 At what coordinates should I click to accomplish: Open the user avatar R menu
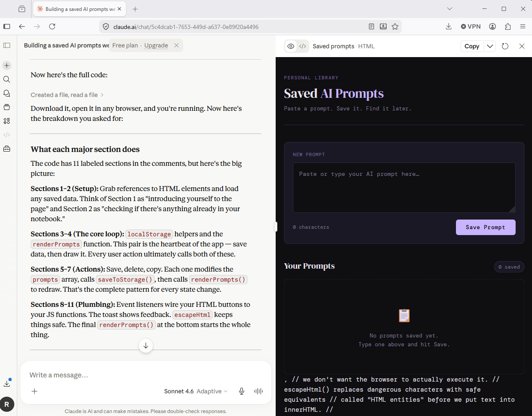(7, 404)
